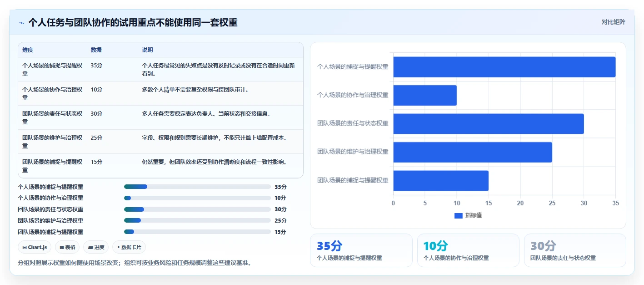The width and height of the screenshot is (644, 285).
Task: Click the 表格 chip
Action: point(67,247)
